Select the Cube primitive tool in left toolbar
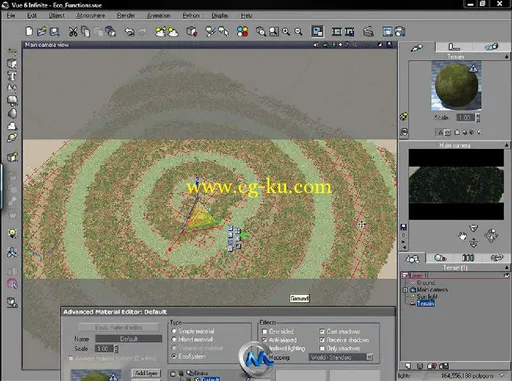Image resolution: width=512 pixels, height=381 pixels. pyautogui.click(x=12, y=63)
